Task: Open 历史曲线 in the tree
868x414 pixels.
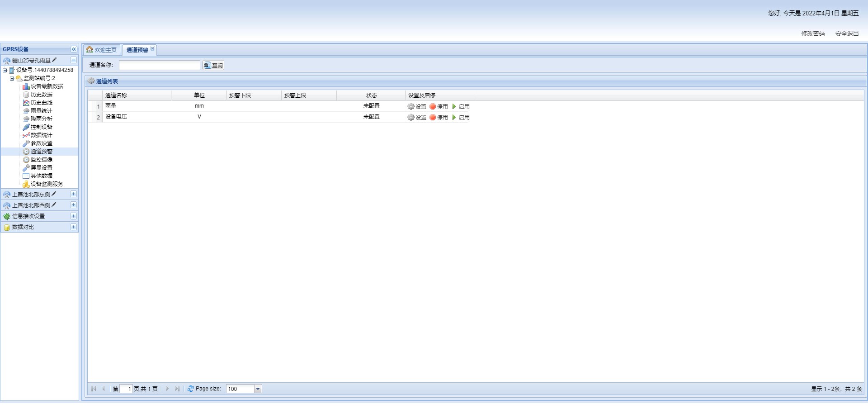Action: pyautogui.click(x=41, y=103)
